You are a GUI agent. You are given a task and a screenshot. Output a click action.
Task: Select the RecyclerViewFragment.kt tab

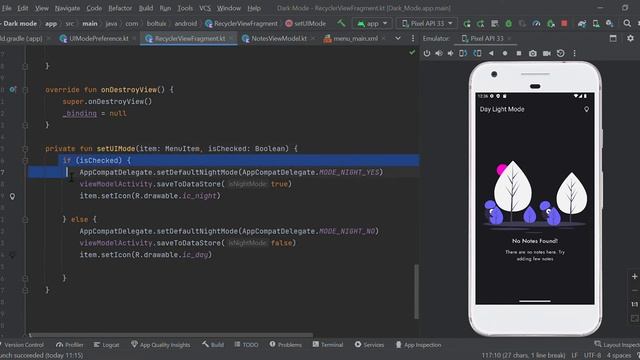[x=190, y=38]
